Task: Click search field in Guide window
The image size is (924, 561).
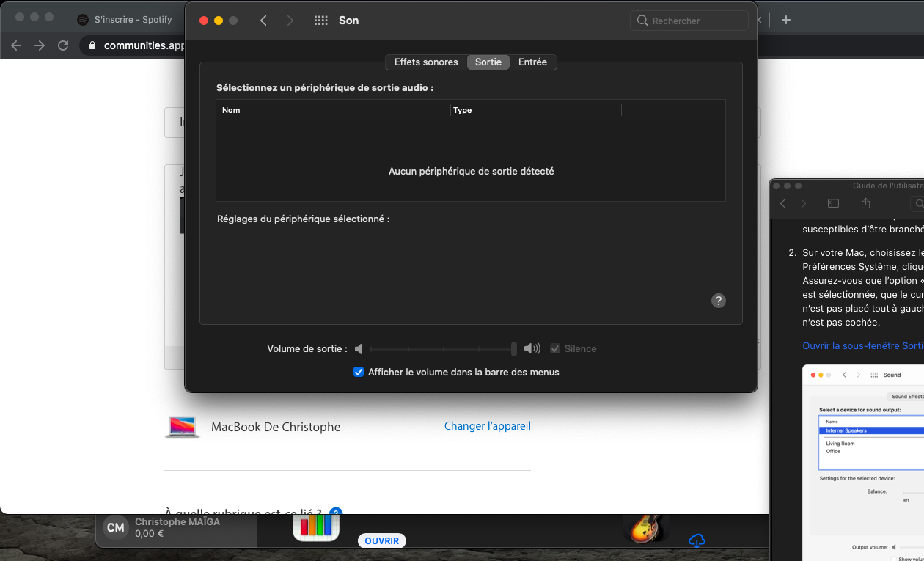Action: (x=917, y=203)
